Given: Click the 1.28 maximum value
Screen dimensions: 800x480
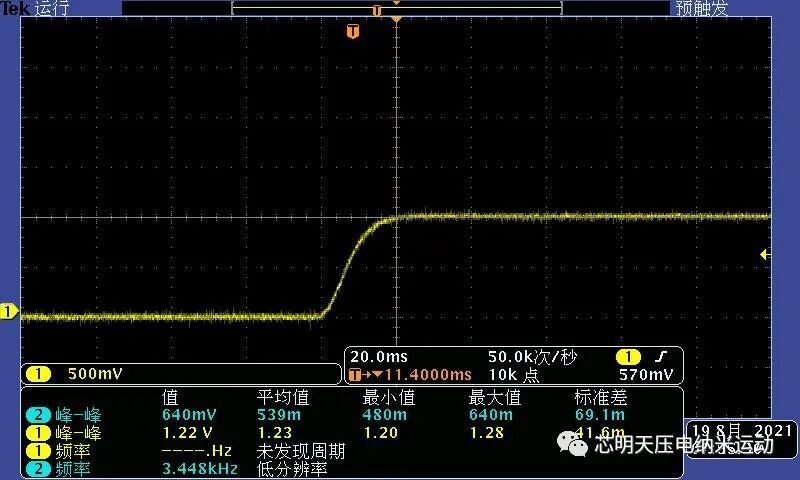Looking at the screenshot, I should (x=486, y=433).
